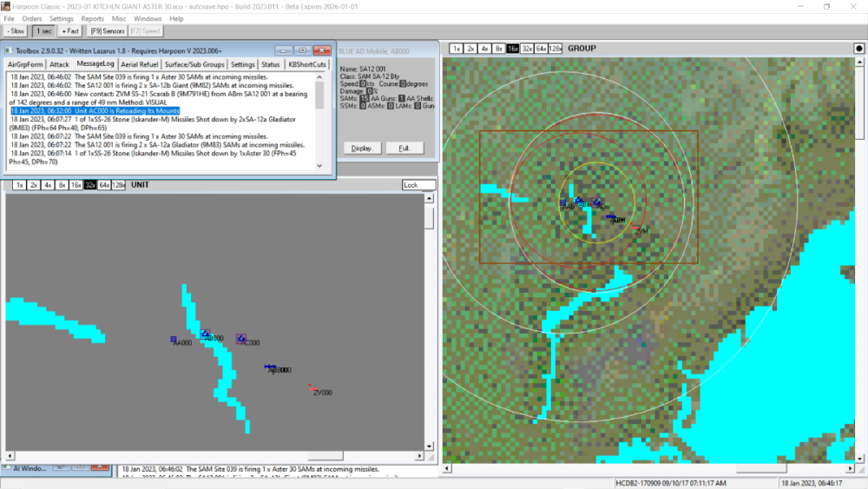Image resolution: width=868 pixels, height=489 pixels.
Task: Select the ZV000 hostile contact on Unit map
Action: tap(312, 389)
